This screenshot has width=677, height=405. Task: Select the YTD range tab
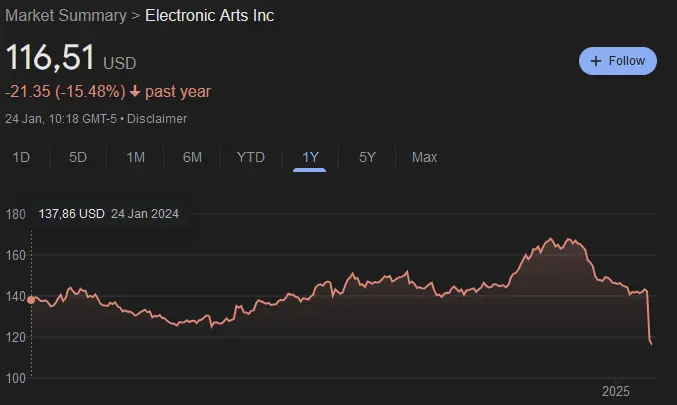(250, 157)
